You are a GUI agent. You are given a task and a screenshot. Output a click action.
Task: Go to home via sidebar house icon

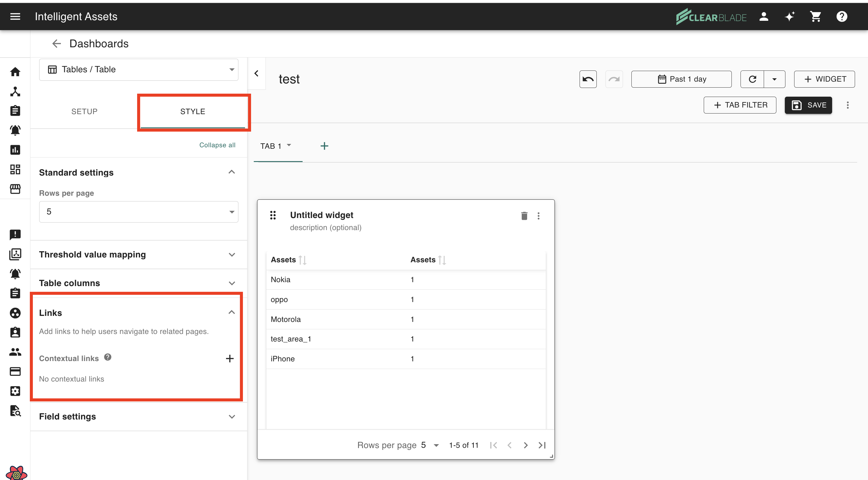click(x=15, y=72)
